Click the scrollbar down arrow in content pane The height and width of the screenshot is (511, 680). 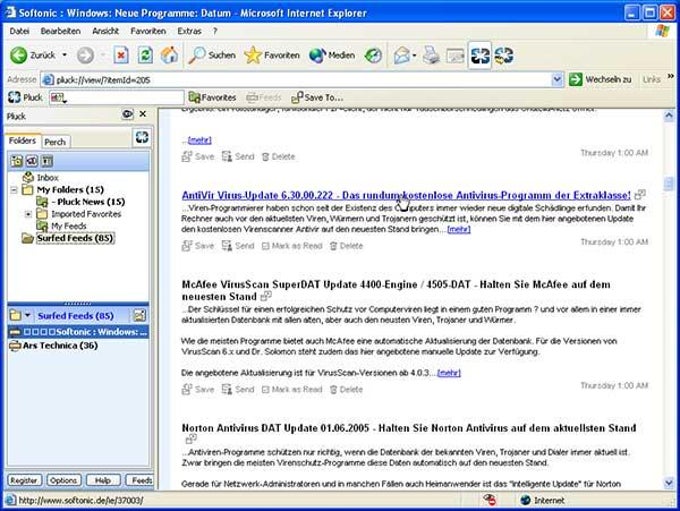pyautogui.click(x=668, y=483)
